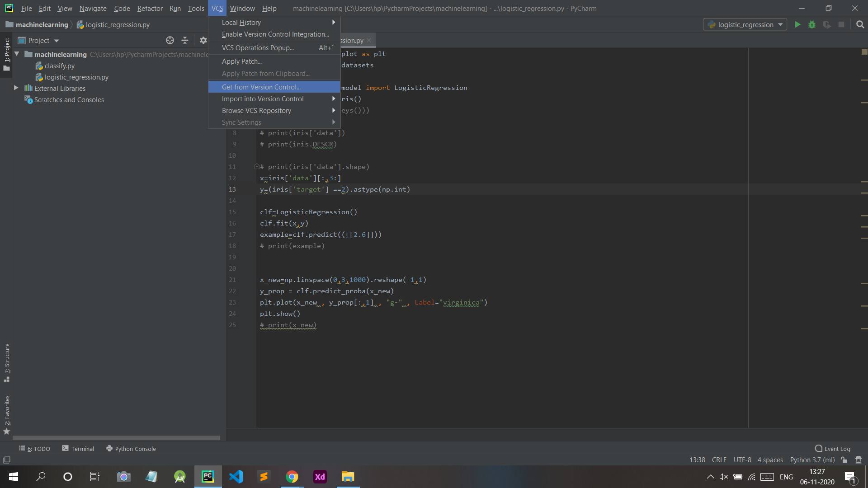Select 'Get from Version Control...' menu item
The width and height of the screenshot is (868, 488).
tap(262, 86)
